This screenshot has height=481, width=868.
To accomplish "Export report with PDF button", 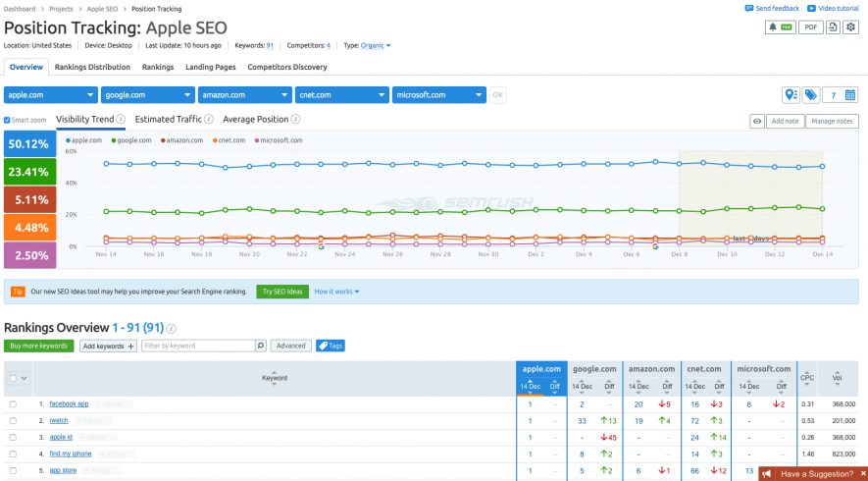I will pyautogui.click(x=810, y=27).
